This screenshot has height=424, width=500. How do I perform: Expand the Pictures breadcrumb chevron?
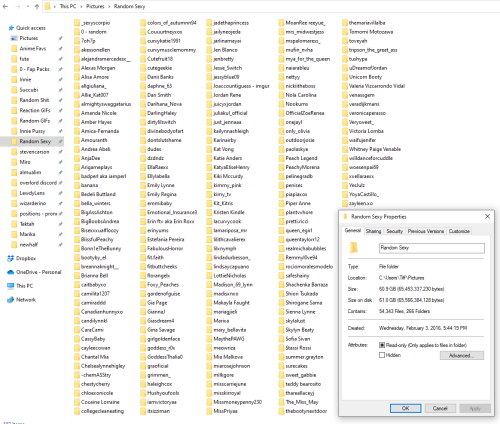(x=109, y=6)
